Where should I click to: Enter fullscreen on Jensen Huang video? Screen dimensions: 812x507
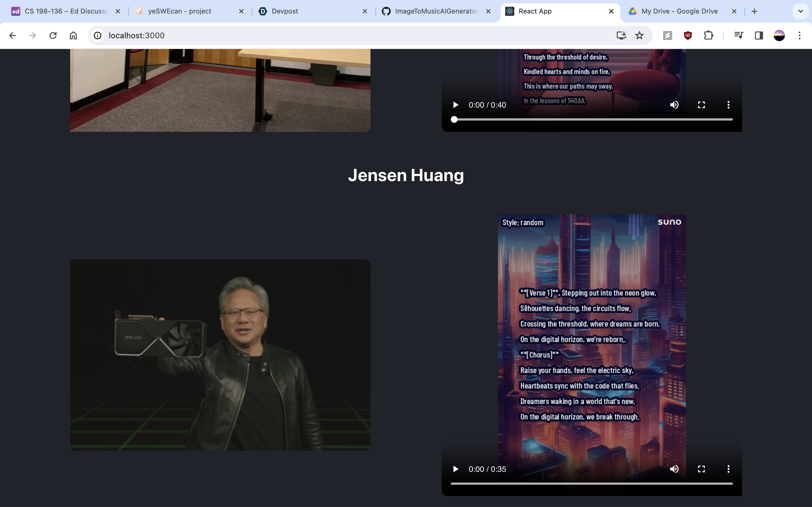701,469
